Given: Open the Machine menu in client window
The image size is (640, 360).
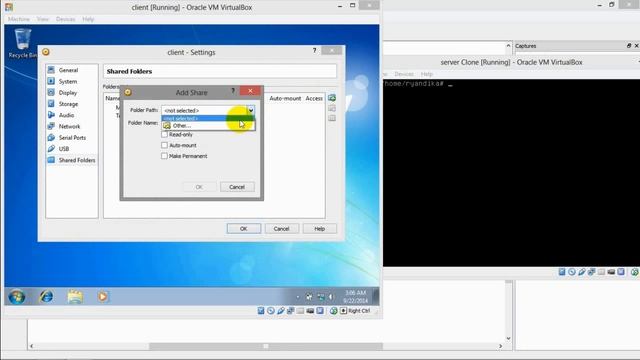Looking at the screenshot, I should click(19, 19).
